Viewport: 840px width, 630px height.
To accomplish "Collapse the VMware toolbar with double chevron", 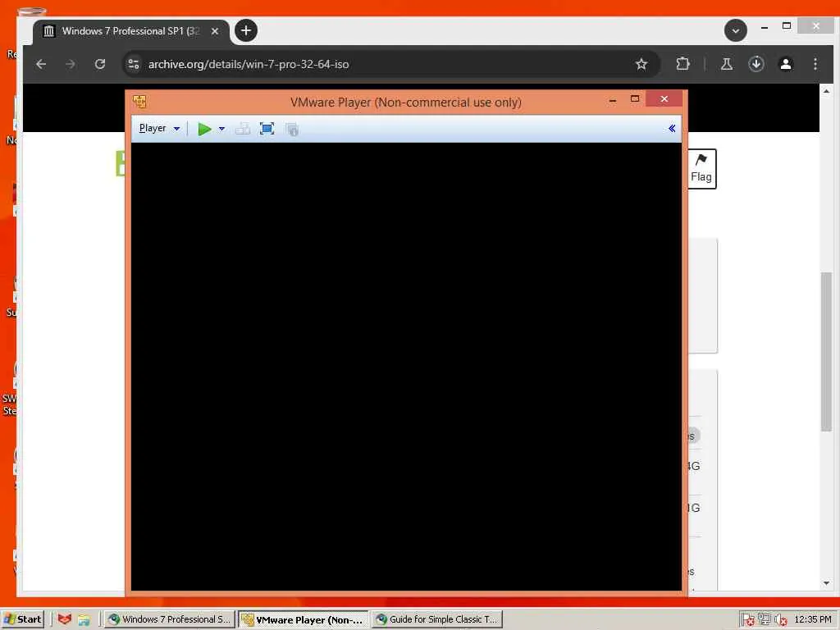I will (672, 129).
